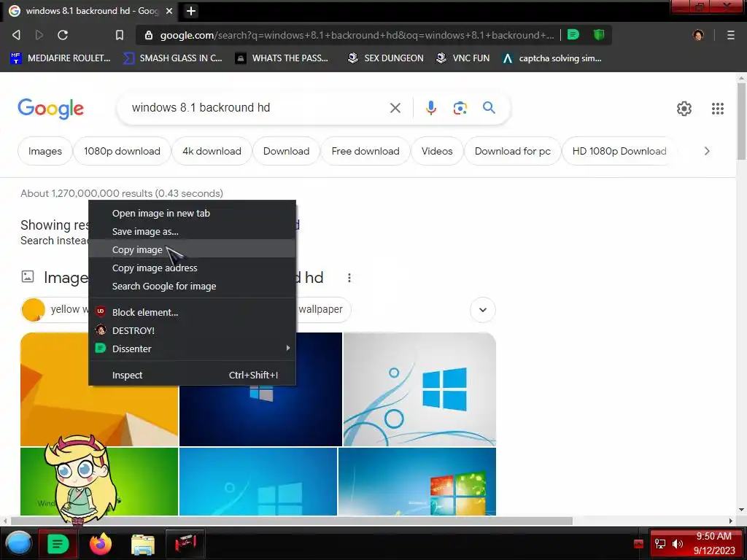
Task: Open the network tray icon
Action: coord(659,544)
